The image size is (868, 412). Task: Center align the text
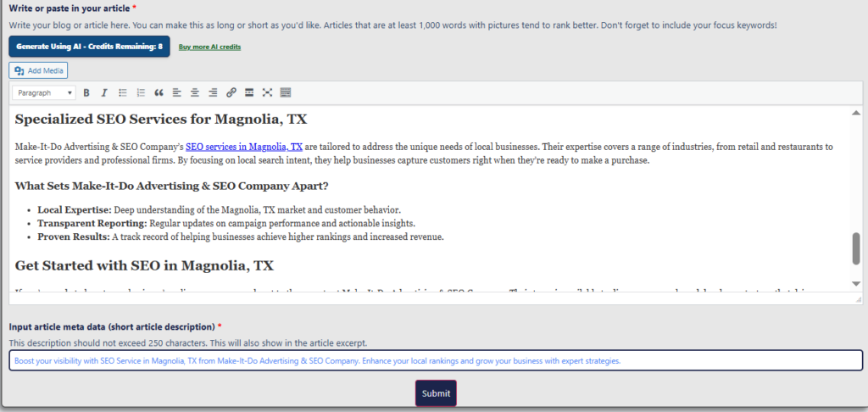pos(195,92)
